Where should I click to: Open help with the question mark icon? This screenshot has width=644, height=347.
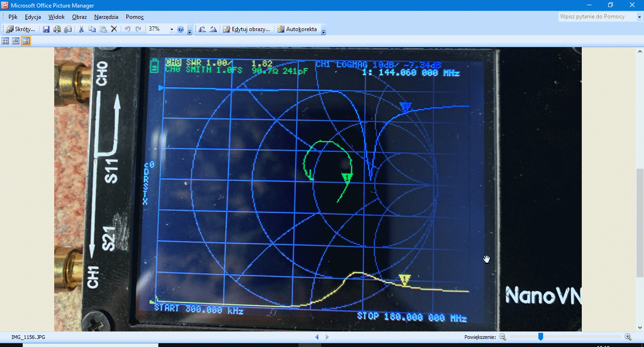click(x=181, y=29)
